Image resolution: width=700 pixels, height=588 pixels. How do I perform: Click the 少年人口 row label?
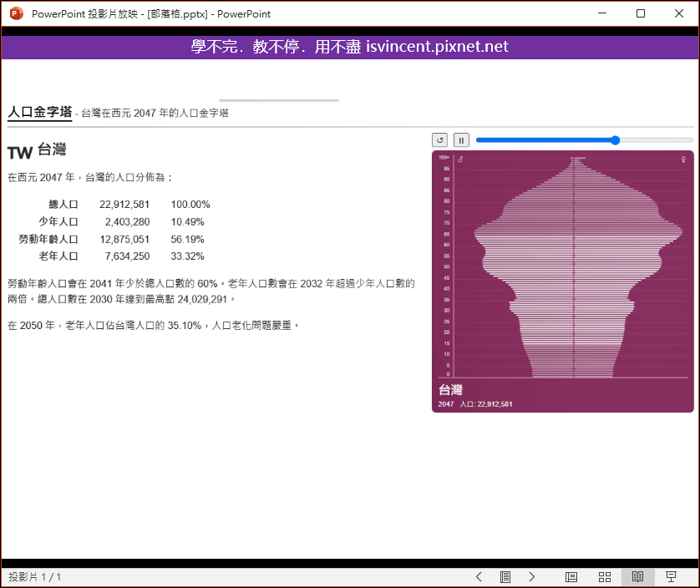(58, 222)
